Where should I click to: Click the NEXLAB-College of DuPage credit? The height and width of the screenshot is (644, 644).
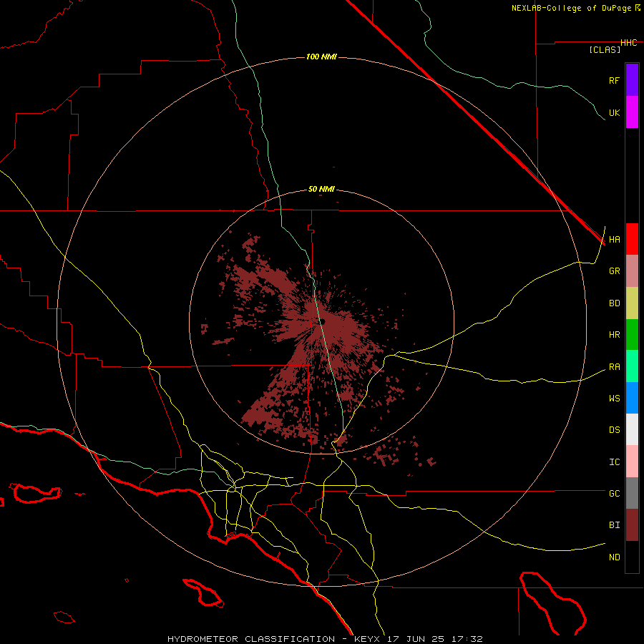pos(575,8)
